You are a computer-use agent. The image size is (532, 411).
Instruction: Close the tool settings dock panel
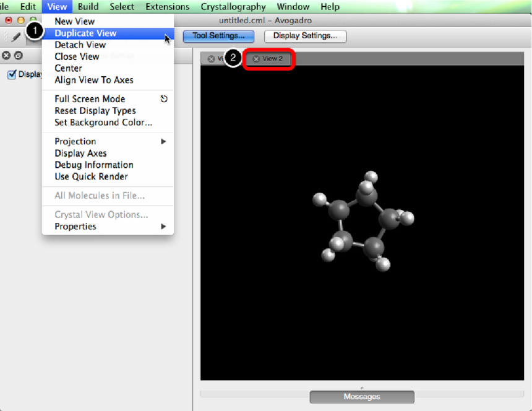pyautogui.click(x=6, y=56)
